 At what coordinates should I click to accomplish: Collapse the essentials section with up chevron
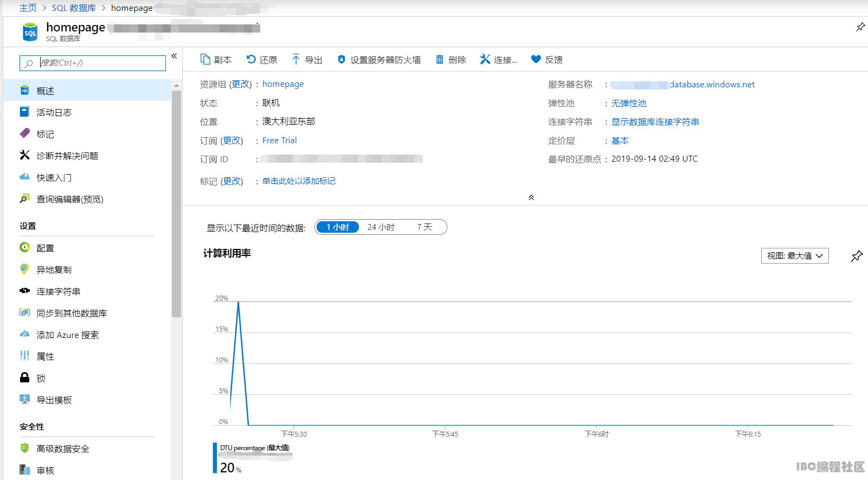pos(531,197)
